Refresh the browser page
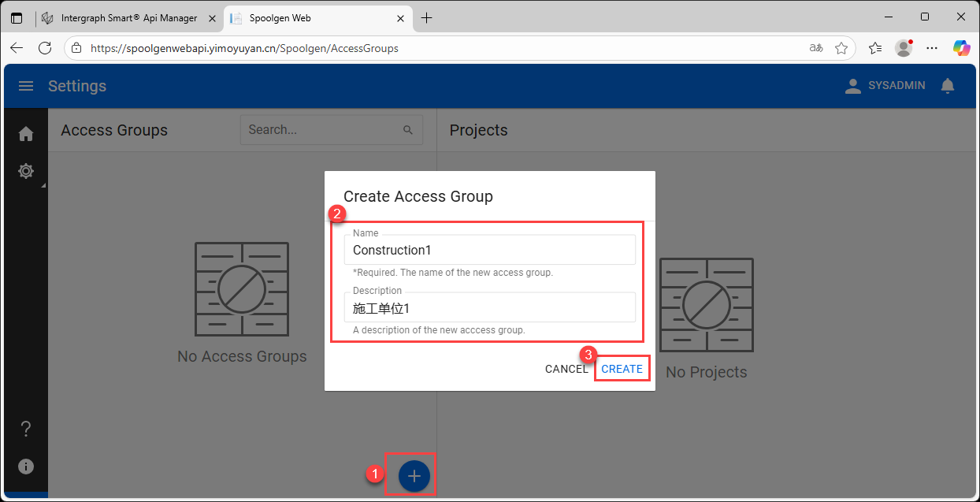The height and width of the screenshot is (502, 980). [45, 48]
